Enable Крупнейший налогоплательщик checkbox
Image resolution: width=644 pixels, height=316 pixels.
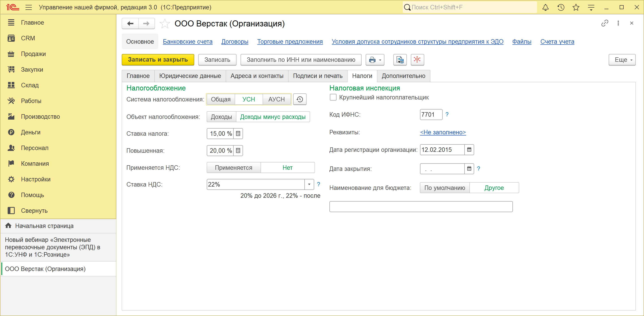point(333,97)
